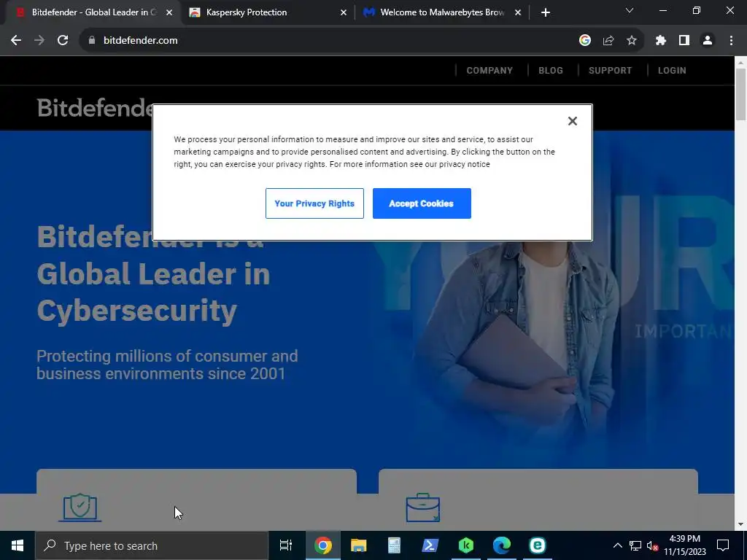Select the Bitdefender Global Leader tab
Viewport: 747px width, 560px height.
coord(94,12)
